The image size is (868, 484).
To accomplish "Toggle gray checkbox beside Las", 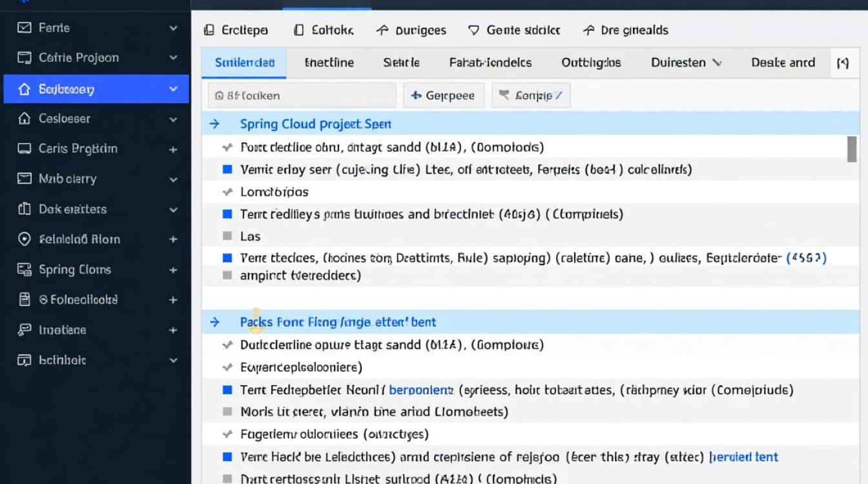I will tap(227, 236).
